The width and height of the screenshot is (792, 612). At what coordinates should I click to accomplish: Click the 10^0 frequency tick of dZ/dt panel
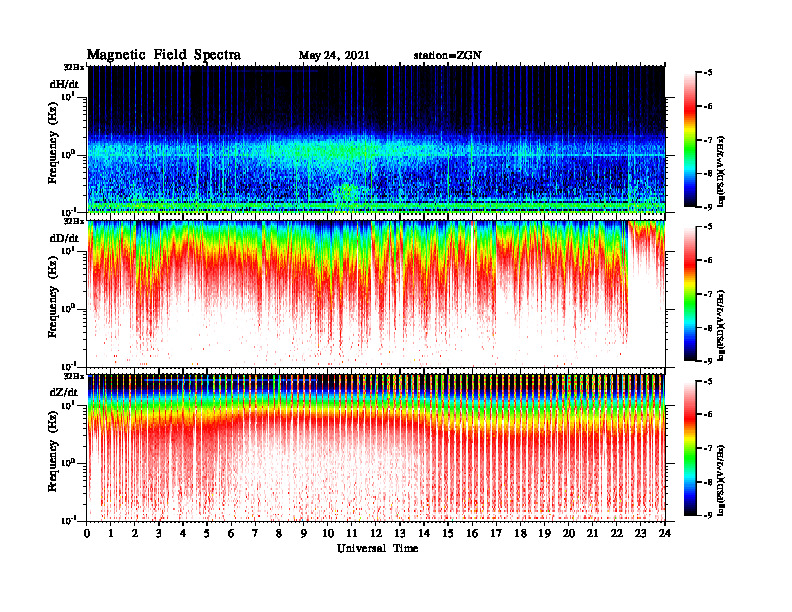[x=67, y=463]
